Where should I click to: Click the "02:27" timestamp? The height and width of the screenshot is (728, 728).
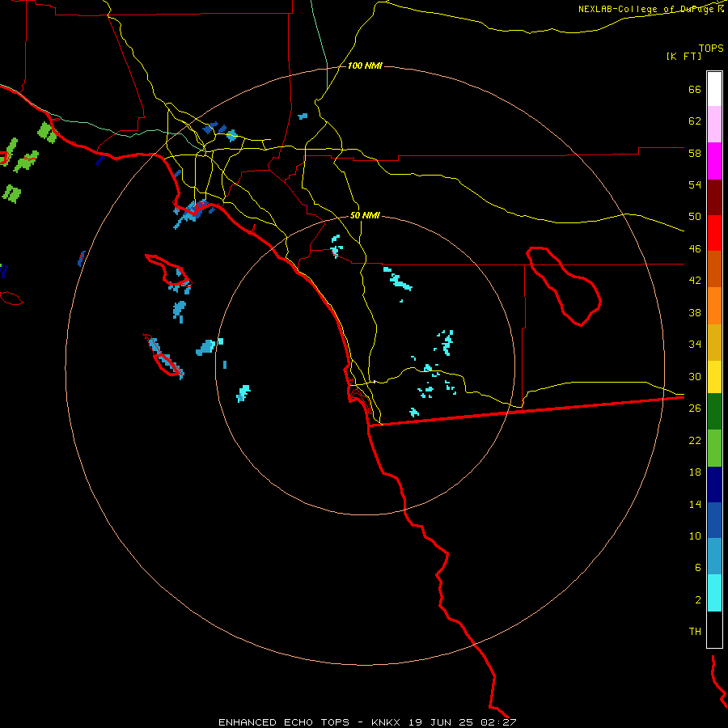[498, 722]
